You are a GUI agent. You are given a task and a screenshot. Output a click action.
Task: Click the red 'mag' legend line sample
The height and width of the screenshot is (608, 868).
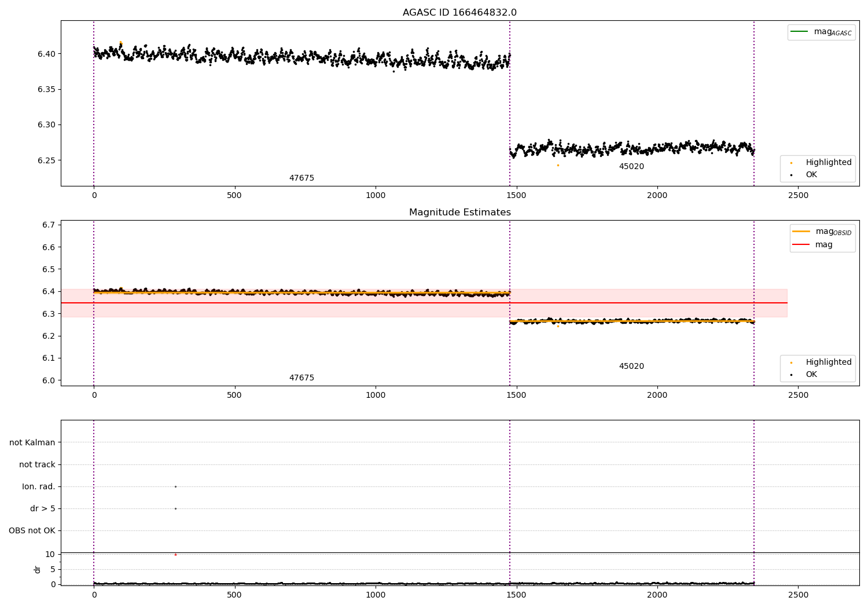click(801, 244)
